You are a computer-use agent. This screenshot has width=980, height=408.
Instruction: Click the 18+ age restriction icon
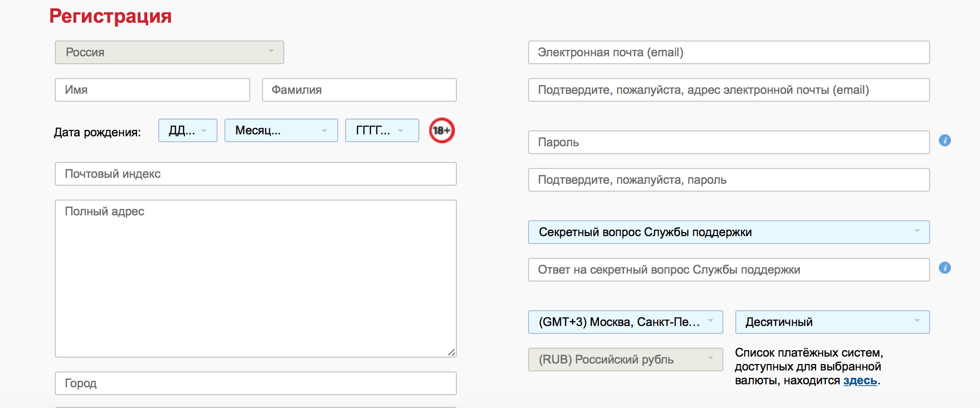point(442,130)
